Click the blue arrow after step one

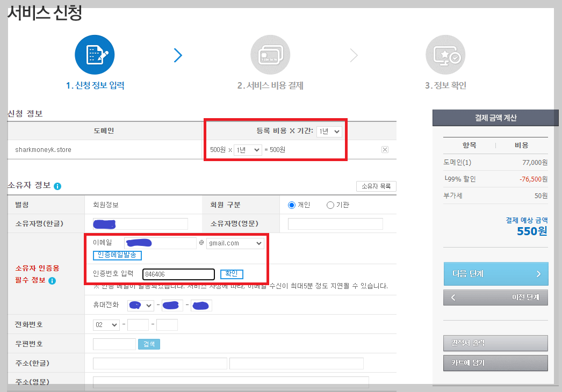click(178, 55)
